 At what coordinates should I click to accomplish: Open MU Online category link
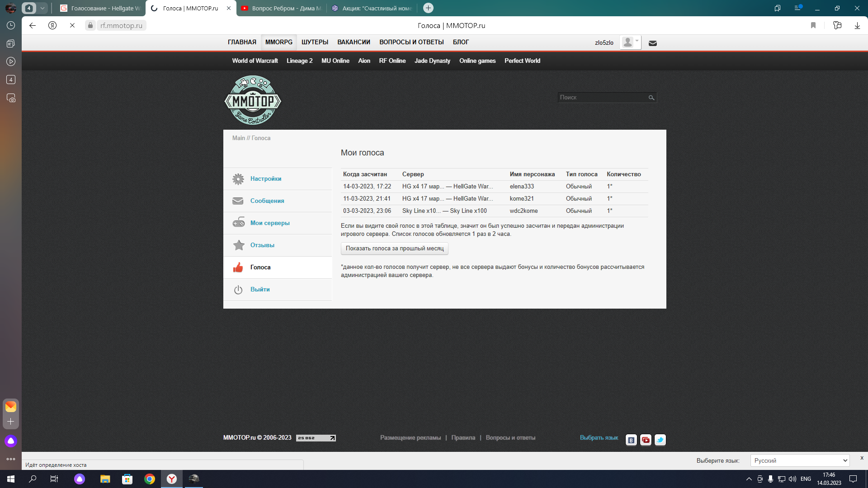(x=335, y=61)
